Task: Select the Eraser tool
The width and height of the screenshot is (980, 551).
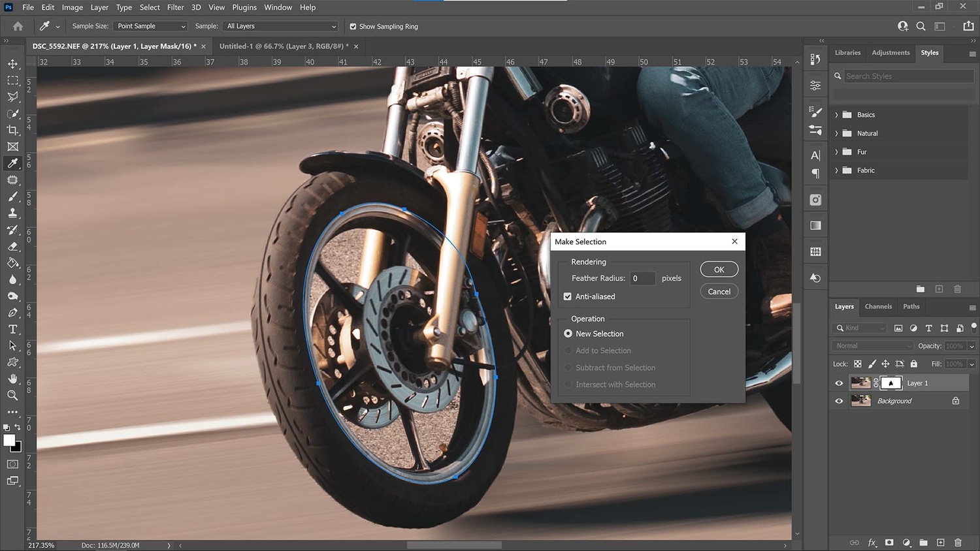Action: click(x=12, y=246)
